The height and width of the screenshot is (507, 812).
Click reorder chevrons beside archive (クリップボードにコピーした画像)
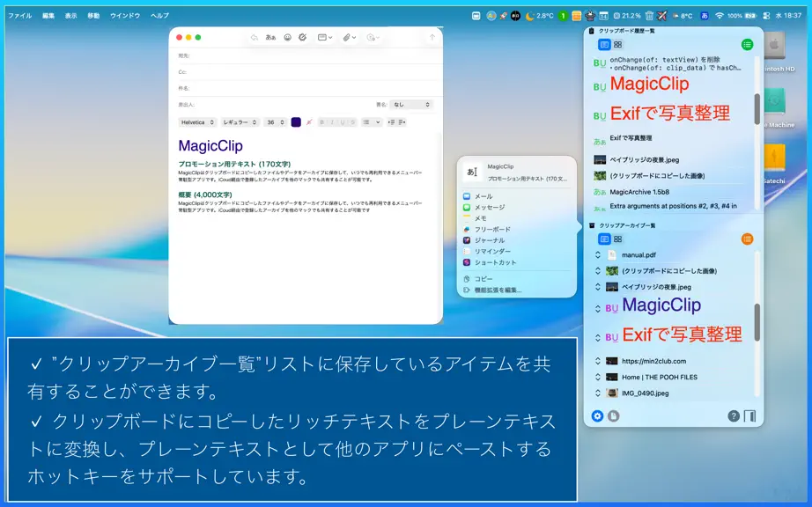[598, 271]
